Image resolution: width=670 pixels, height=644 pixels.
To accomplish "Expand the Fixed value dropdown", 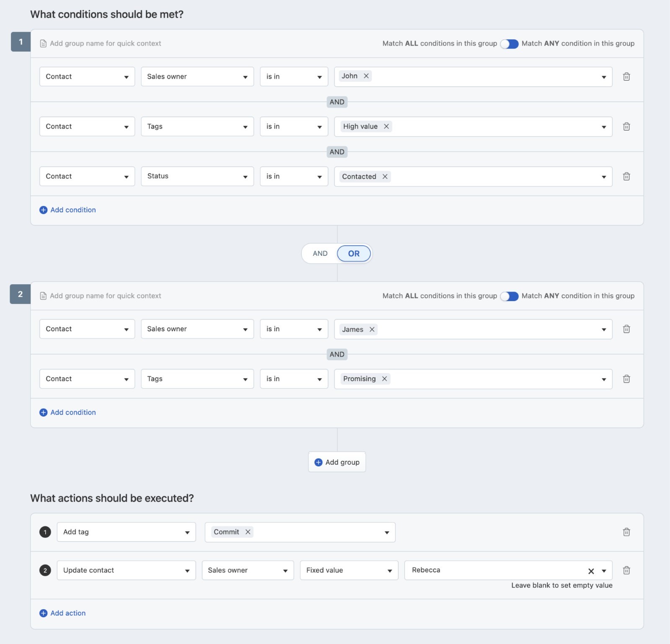I will [x=349, y=570].
